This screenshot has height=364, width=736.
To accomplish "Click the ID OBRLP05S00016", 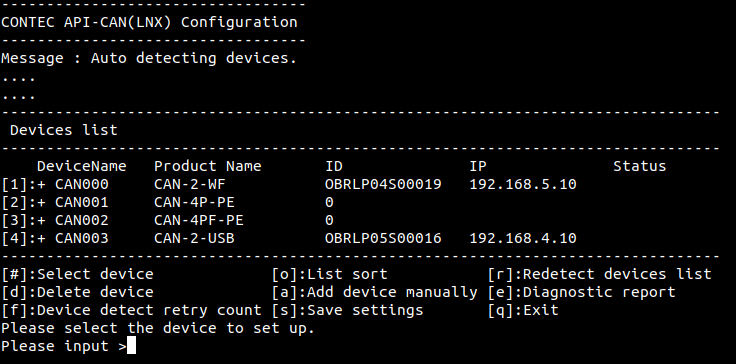I will pos(383,238).
